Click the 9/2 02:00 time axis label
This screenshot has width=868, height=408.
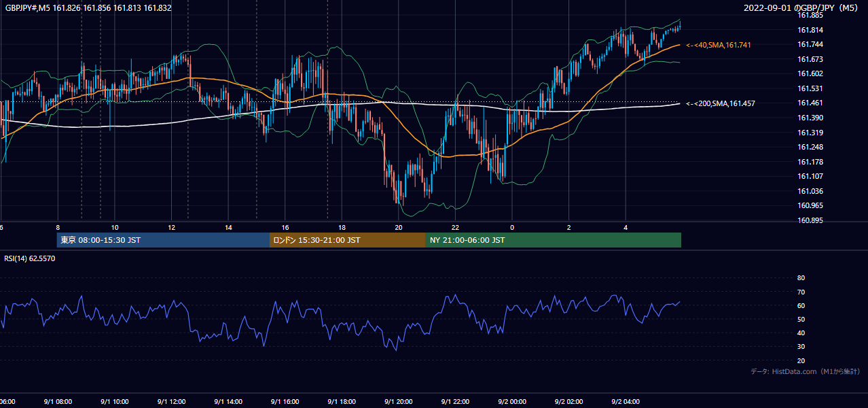[x=569, y=402]
